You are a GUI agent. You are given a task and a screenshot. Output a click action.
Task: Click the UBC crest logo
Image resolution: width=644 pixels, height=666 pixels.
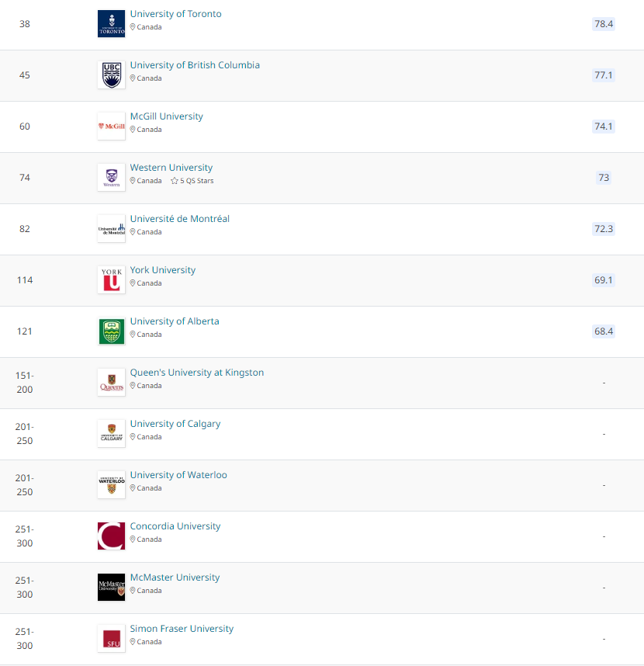(111, 75)
